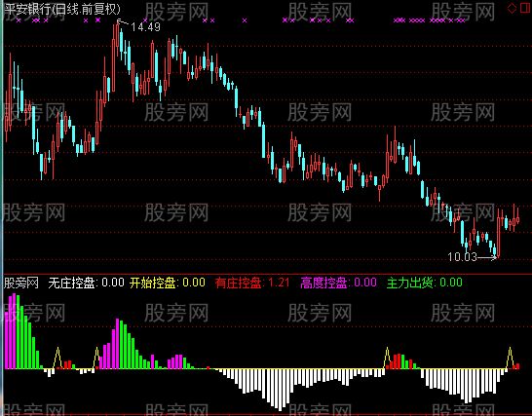Click the 14.49 high price label

coord(145,27)
